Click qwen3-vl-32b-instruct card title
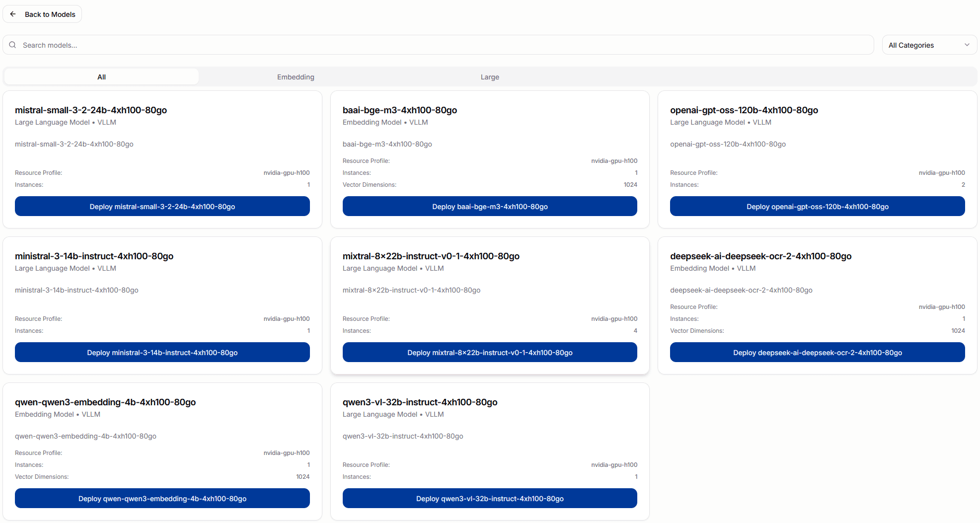This screenshot has height=523, width=980. point(420,402)
